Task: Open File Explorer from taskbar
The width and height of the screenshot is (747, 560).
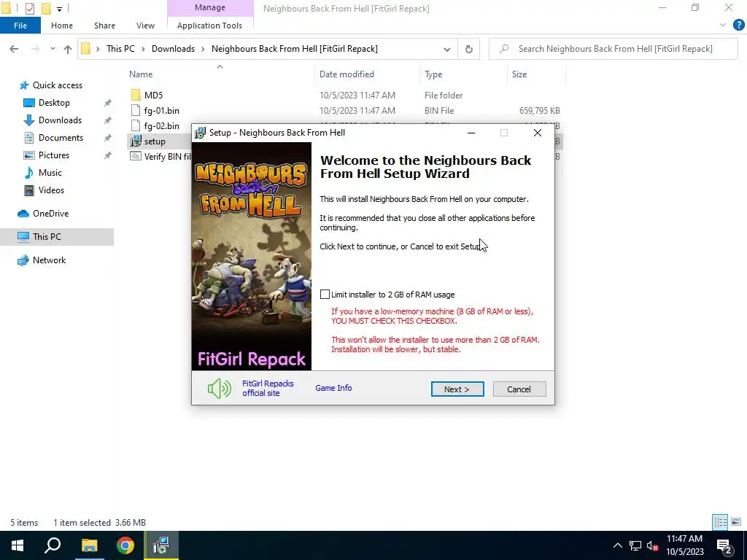Action: click(89, 545)
